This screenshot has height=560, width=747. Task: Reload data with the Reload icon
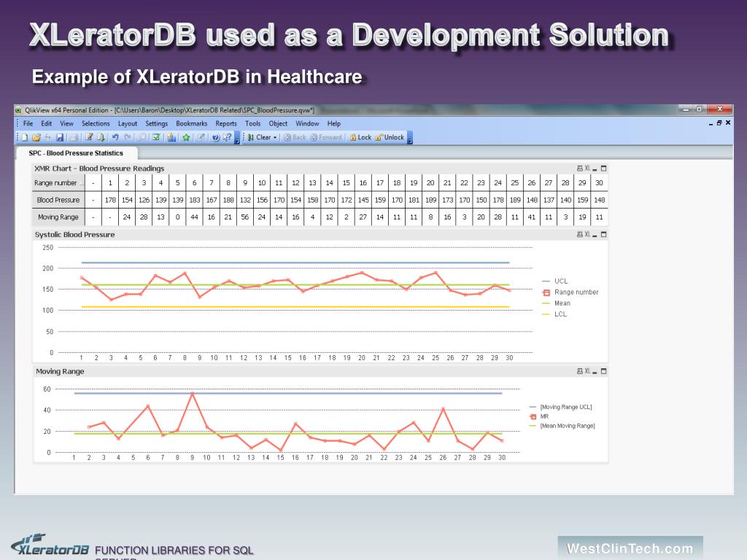101,138
